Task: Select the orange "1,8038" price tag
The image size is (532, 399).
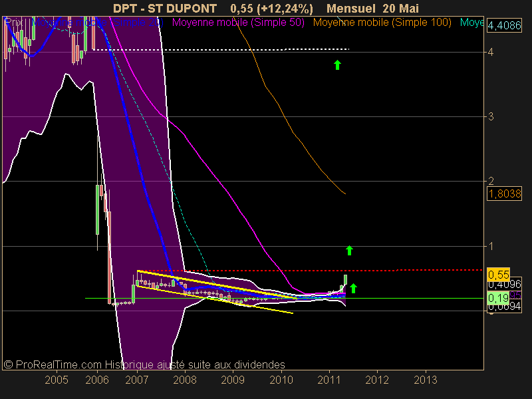Action: point(504,194)
